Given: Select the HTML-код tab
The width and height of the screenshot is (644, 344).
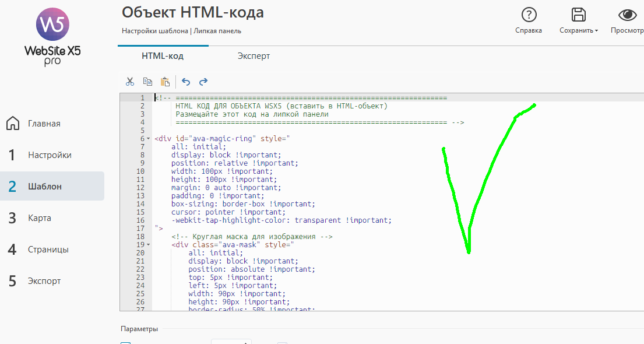Looking at the screenshot, I should pos(163,56).
